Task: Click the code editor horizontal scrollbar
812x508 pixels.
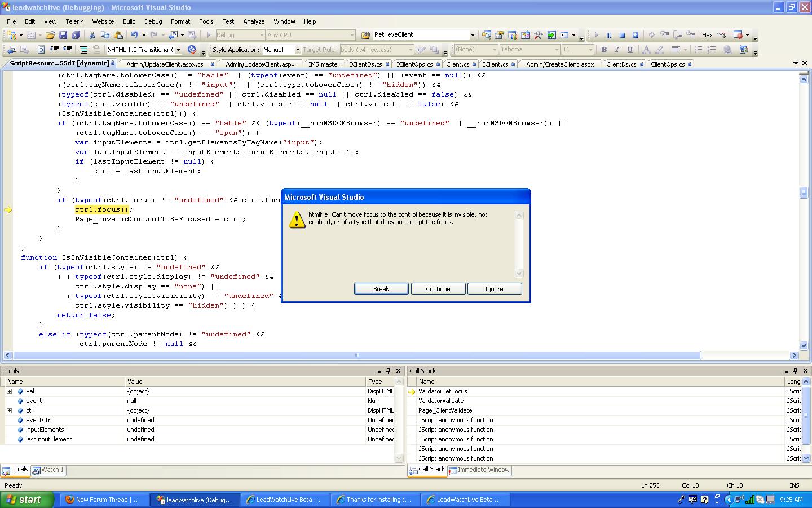Action: click(x=356, y=356)
